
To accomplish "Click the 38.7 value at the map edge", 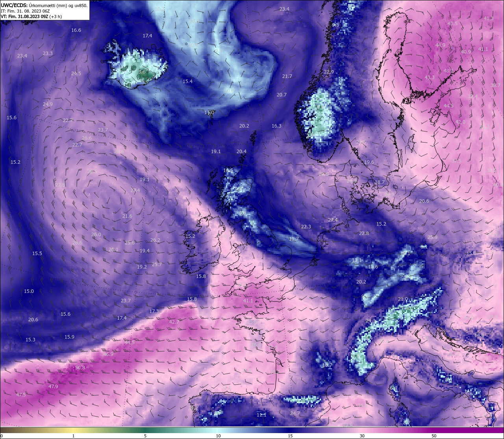I will (x=495, y=85).
